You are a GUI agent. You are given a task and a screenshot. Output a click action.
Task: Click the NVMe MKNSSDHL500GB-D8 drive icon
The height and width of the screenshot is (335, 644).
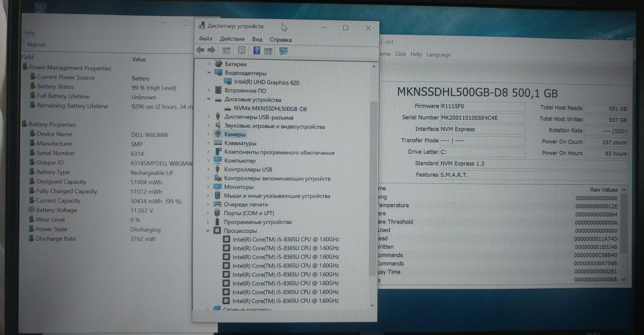coord(227,109)
